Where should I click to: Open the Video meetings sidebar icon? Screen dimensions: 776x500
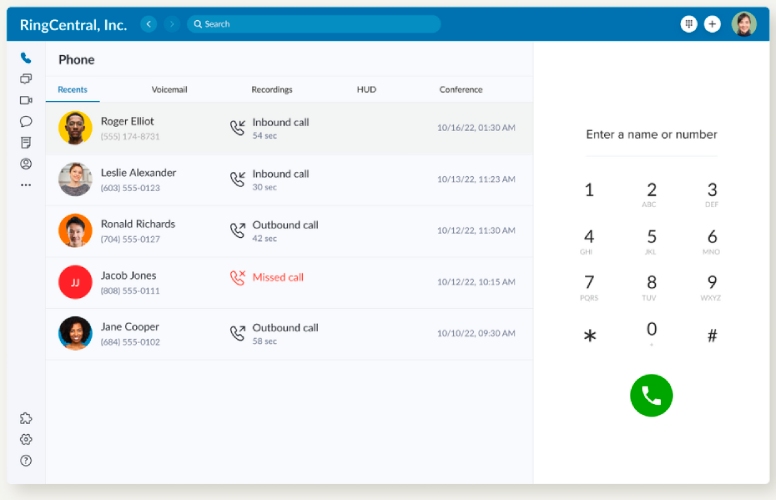(26, 100)
